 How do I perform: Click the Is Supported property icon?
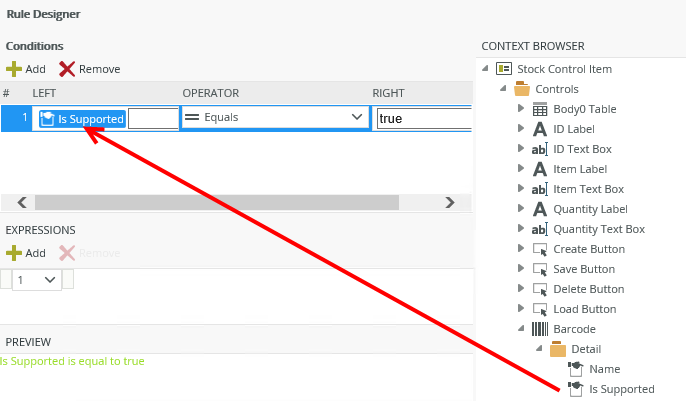tap(575, 389)
